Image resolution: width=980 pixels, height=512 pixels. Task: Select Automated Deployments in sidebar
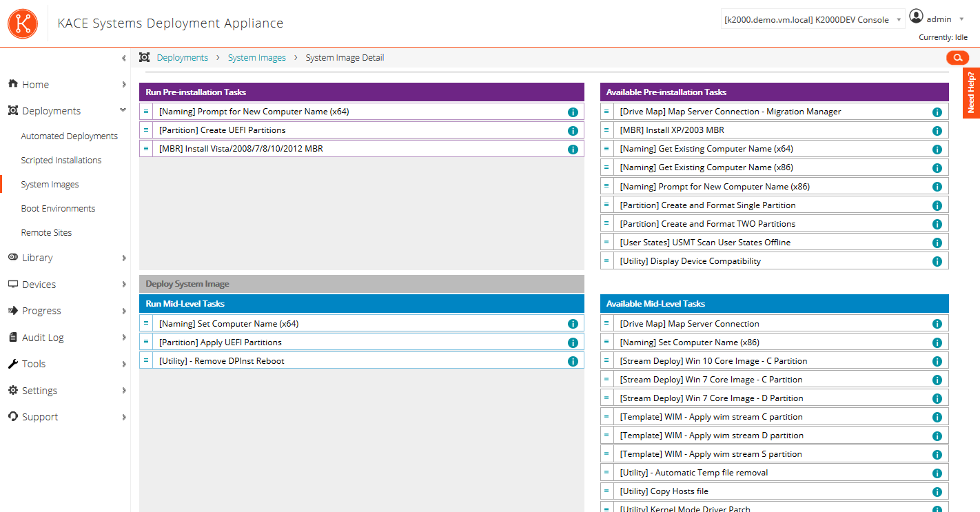click(x=69, y=136)
